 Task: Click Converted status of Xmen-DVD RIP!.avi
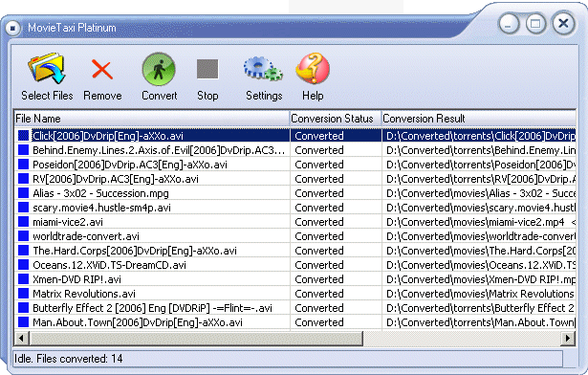click(x=319, y=279)
